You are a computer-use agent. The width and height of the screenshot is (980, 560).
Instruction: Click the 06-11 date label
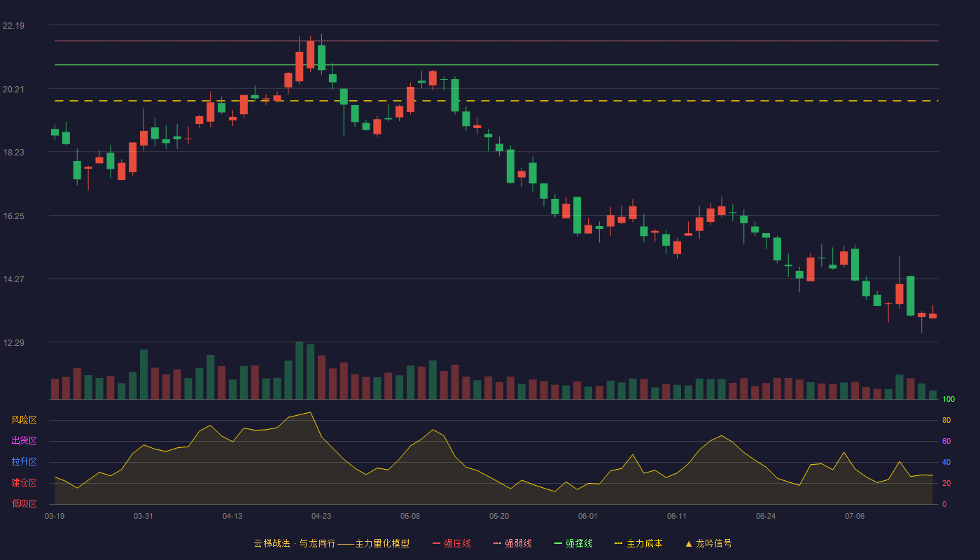click(x=677, y=516)
